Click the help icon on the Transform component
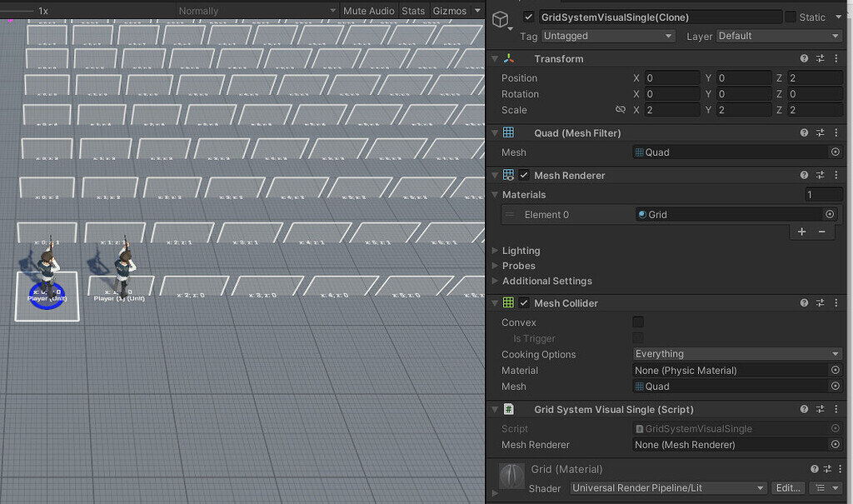The width and height of the screenshot is (853, 504). [803, 58]
